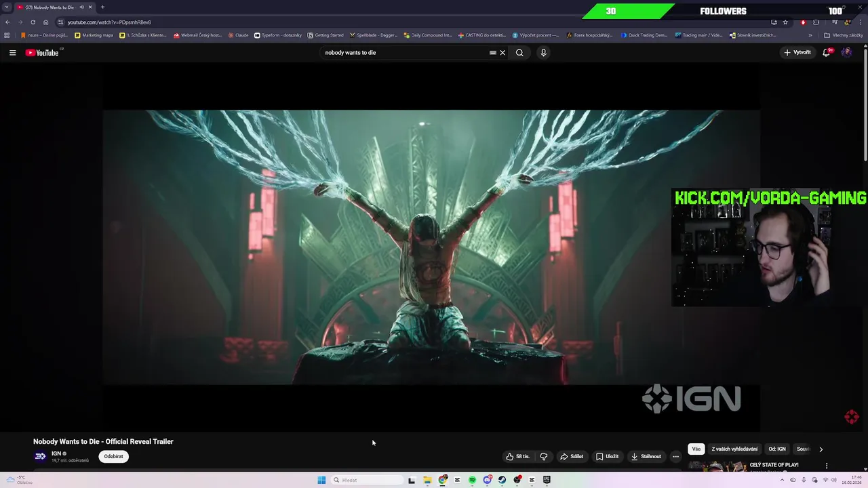The width and height of the screenshot is (868, 488).
Task: Open Spotify from the taskbar
Action: click(472, 480)
